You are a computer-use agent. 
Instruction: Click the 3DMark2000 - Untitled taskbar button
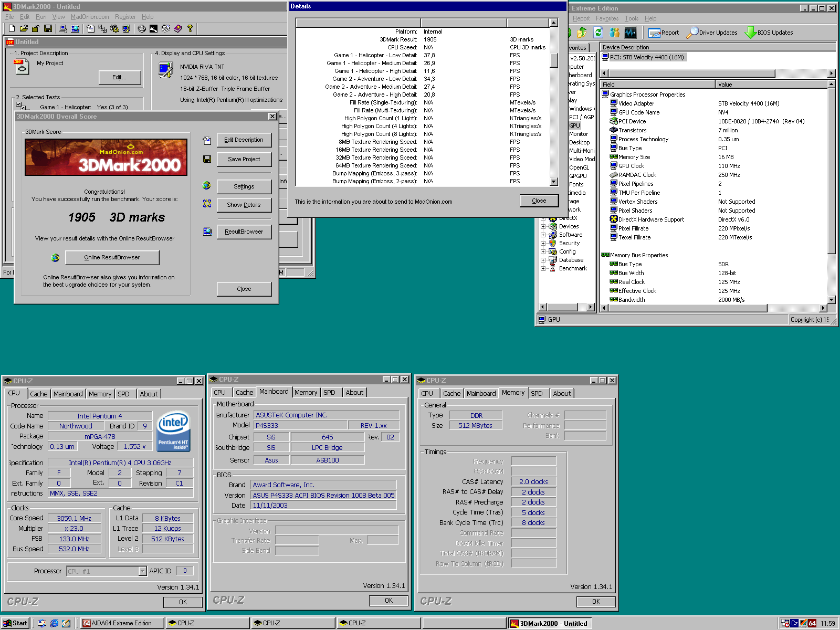(x=549, y=623)
